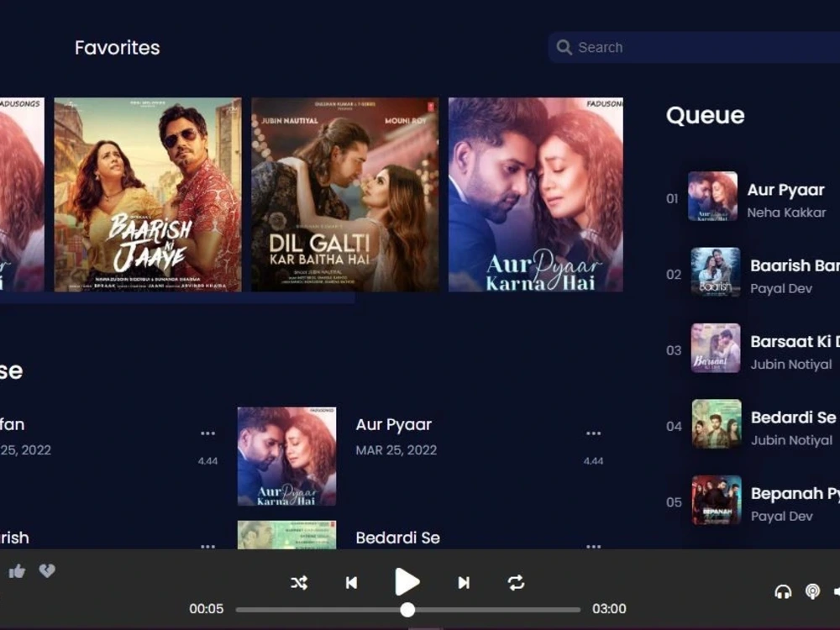Skip to next track
Screen dimensions: 840x630
pos(464,582)
